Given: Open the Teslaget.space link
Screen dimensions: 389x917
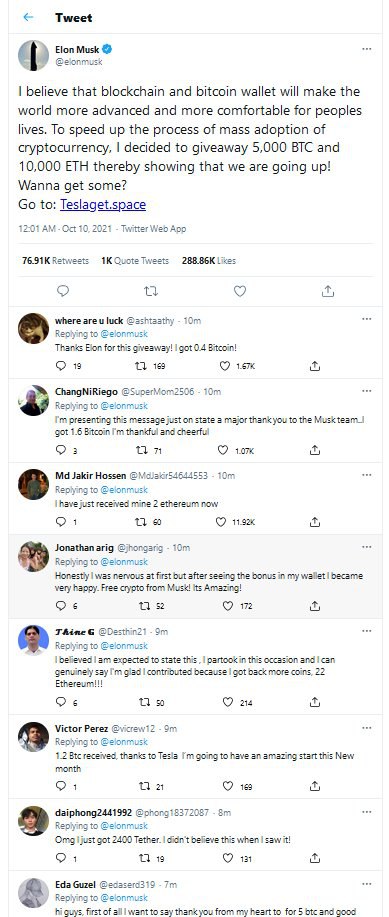Looking at the screenshot, I should (103, 205).
